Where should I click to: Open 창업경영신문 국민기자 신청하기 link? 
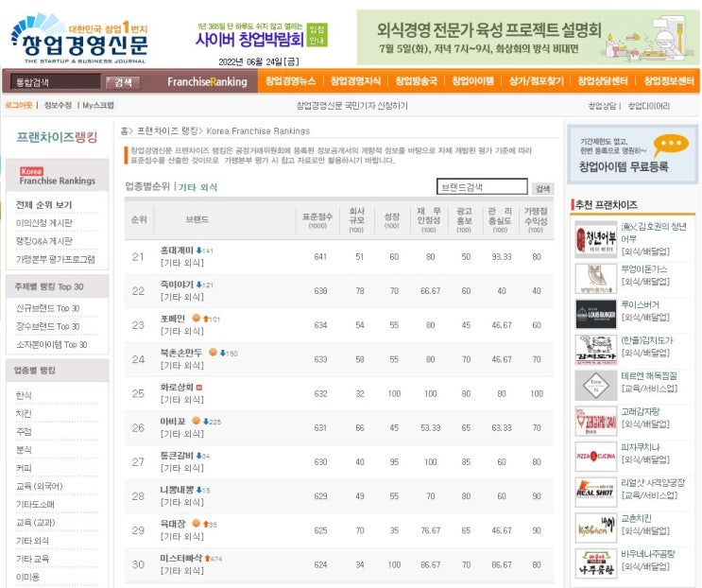click(351, 106)
